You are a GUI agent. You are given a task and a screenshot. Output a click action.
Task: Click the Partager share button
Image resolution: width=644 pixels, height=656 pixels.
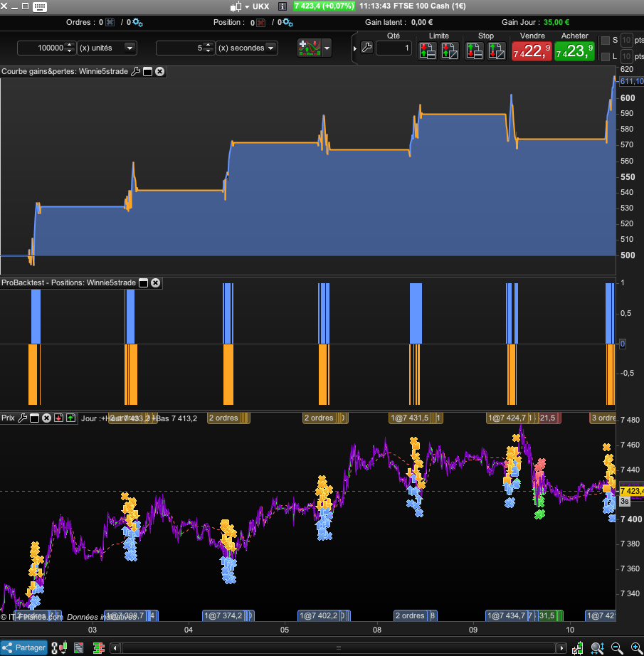tap(24, 647)
